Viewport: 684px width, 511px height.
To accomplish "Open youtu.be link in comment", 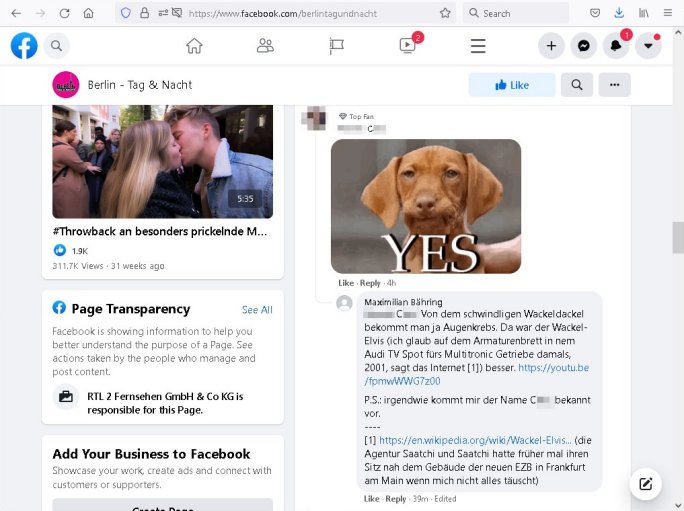I will point(476,374).
